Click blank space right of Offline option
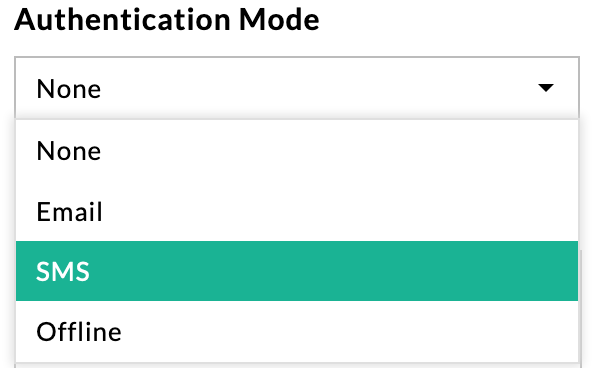Image resolution: width=594 pixels, height=368 pixels. (x=349, y=332)
